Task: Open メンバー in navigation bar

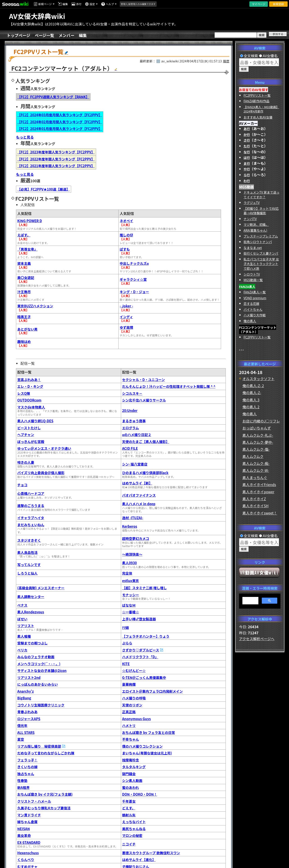Action: (x=66, y=35)
